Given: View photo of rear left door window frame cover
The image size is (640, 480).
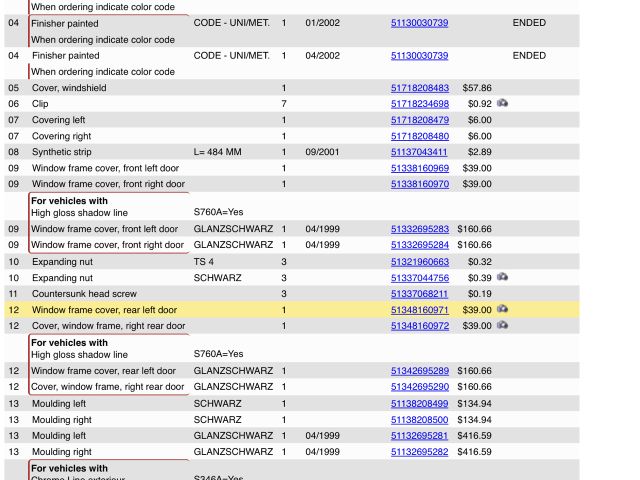Looking at the screenshot, I should [x=502, y=310].
